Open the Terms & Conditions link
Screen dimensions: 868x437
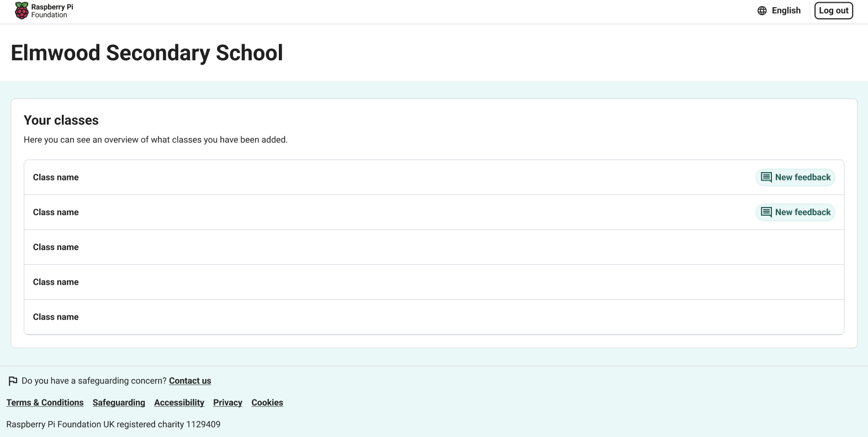tap(45, 403)
